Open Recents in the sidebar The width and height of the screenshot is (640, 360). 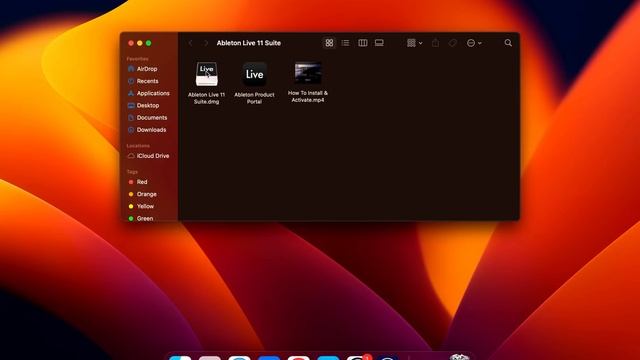point(147,81)
